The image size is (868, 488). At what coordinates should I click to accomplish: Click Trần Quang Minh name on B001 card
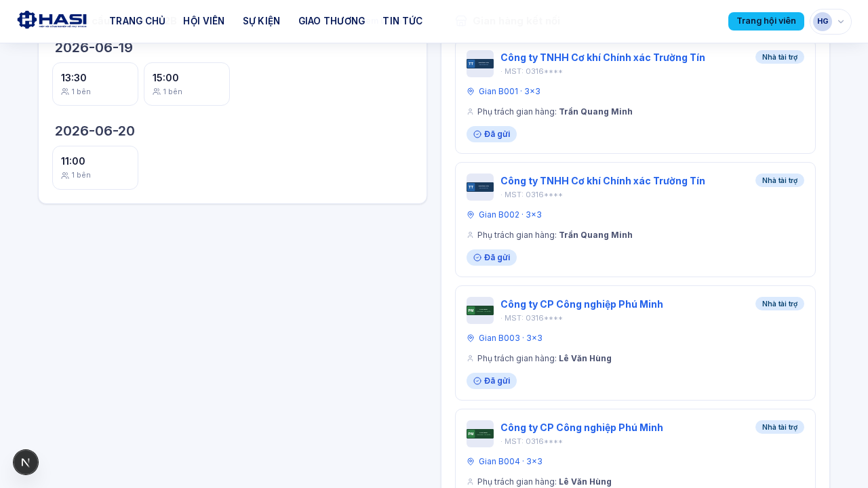[595, 112]
